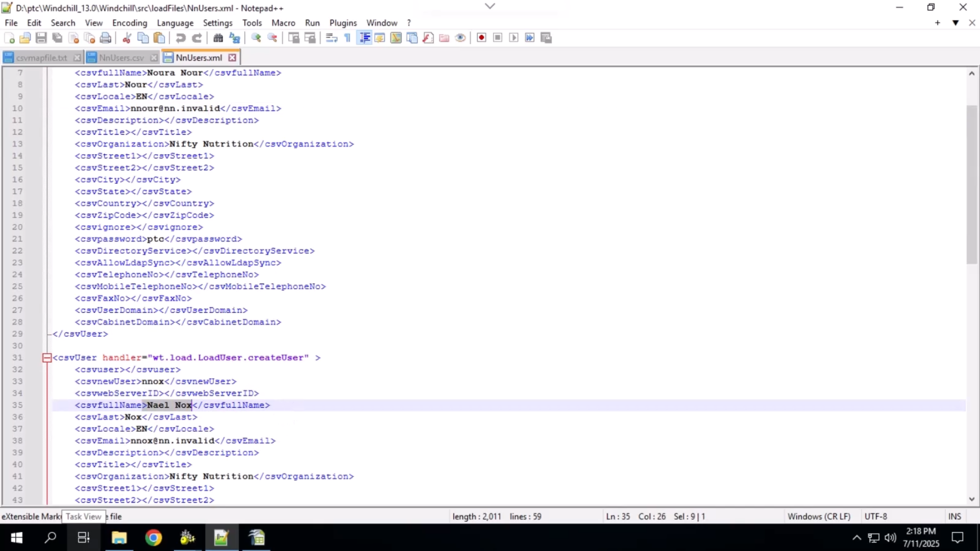The image size is (980, 551).
Task: Collapse the csvUser block at line 31
Action: click(46, 358)
